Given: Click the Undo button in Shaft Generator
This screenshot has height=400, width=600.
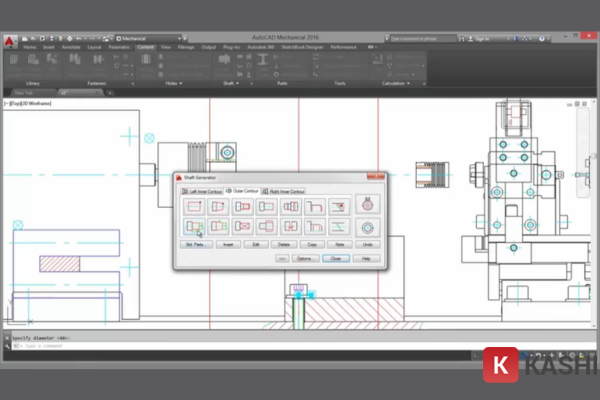Looking at the screenshot, I should click(x=367, y=245).
